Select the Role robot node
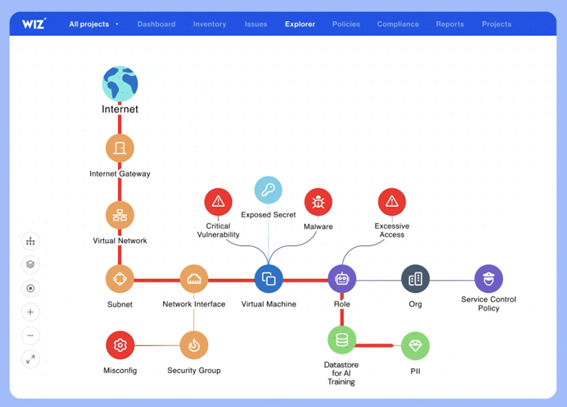567x407 pixels. click(342, 279)
